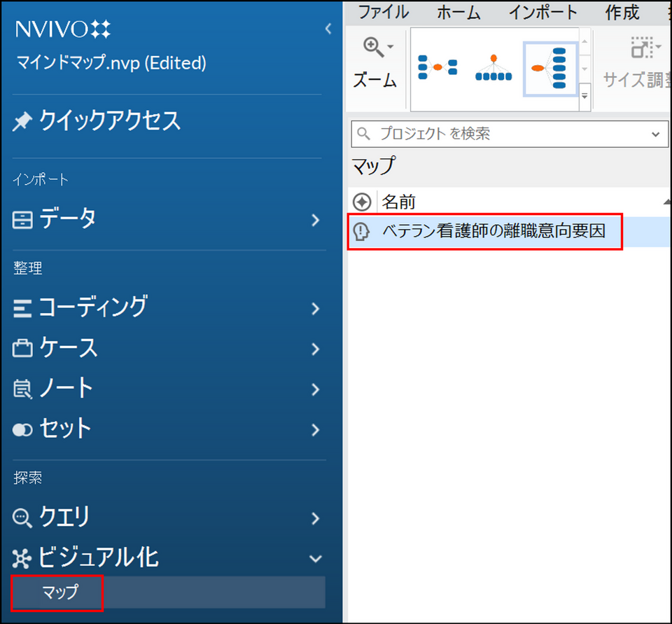Screen dimensions: 672x624
Task: Expand the ケース section
Action: [x=315, y=349]
